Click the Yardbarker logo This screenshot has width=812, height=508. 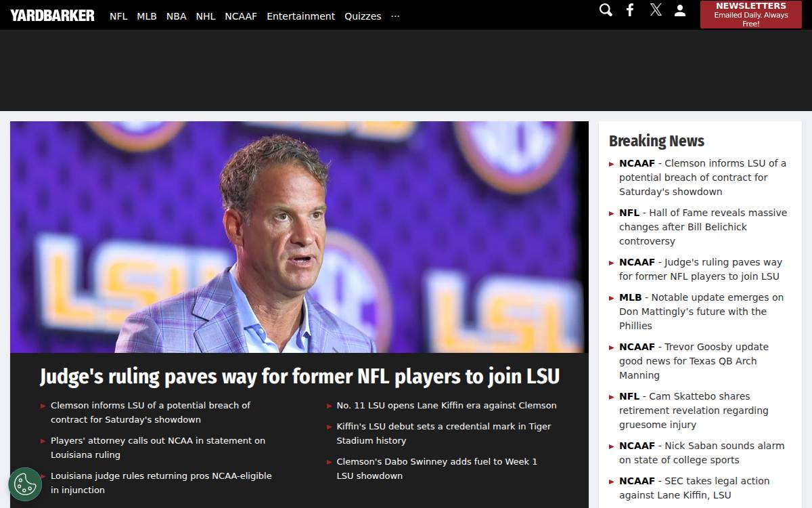click(x=52, y=15)
